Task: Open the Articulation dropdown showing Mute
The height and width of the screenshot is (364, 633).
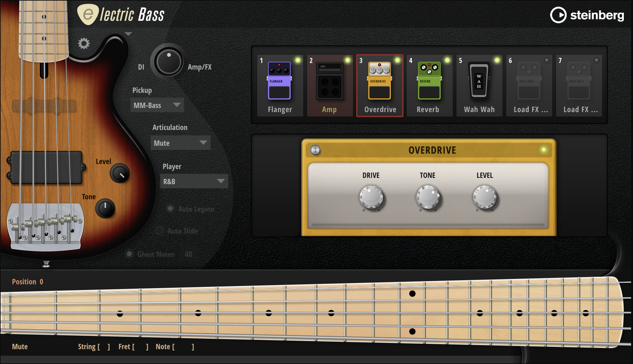Action: click(x=180, y=143)
